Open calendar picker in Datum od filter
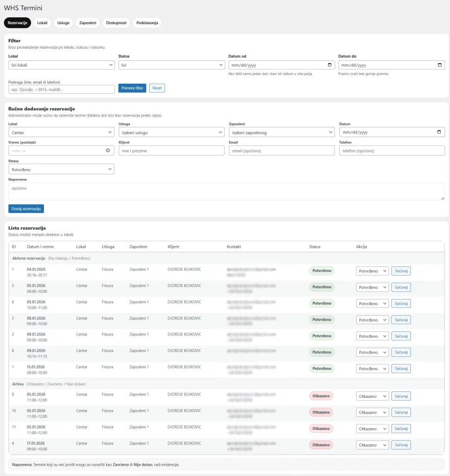Viewport: 450px width, 476px height. pos(330,65)
